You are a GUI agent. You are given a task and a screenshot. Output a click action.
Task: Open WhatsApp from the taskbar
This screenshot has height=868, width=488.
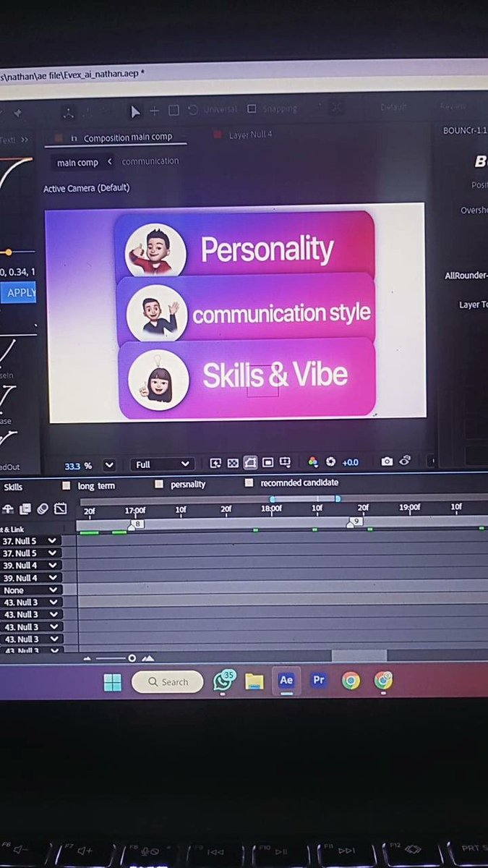[x=223, y=681]
